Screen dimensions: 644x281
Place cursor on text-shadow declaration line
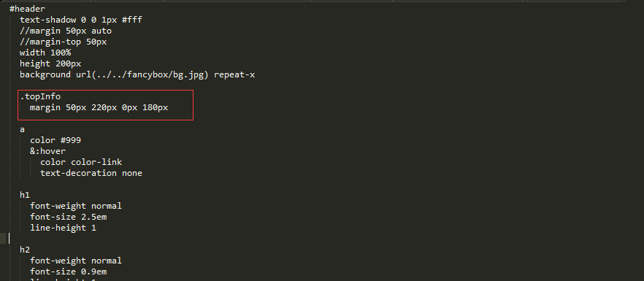(x=81, y=20)
